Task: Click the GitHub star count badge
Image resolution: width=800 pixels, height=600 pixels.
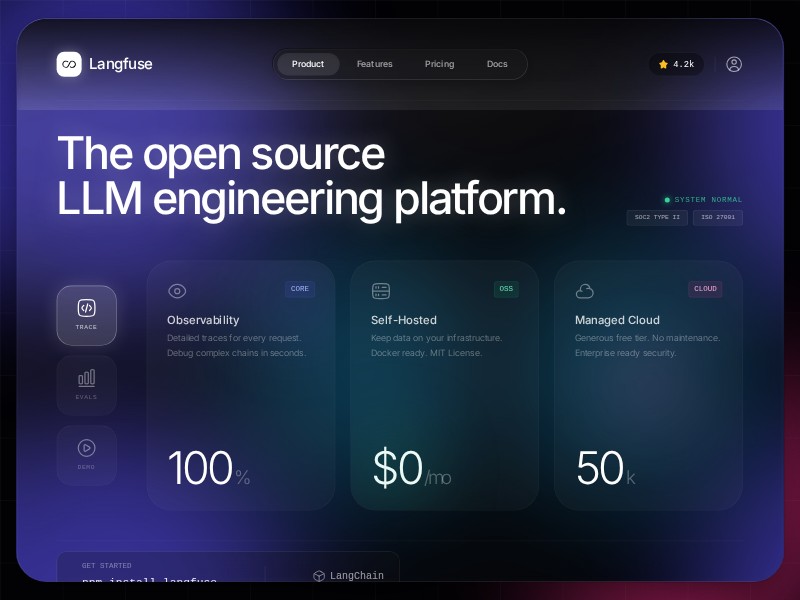Action: [676, 64]
